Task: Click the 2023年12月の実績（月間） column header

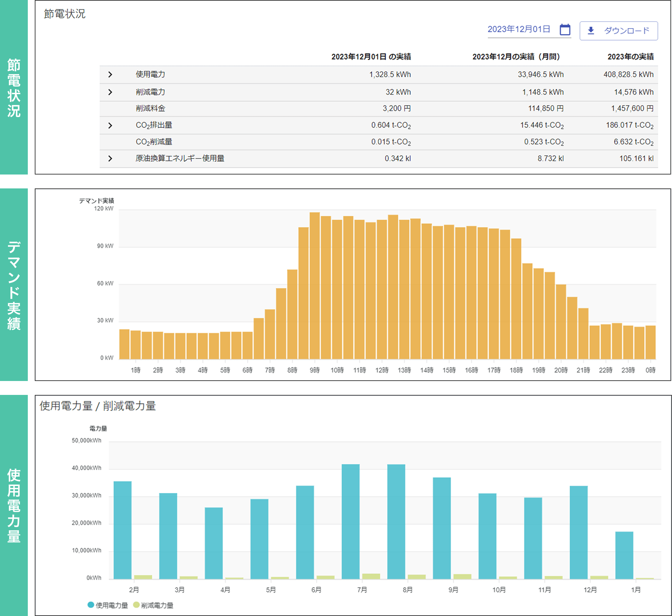Action: tap(516, 57)
